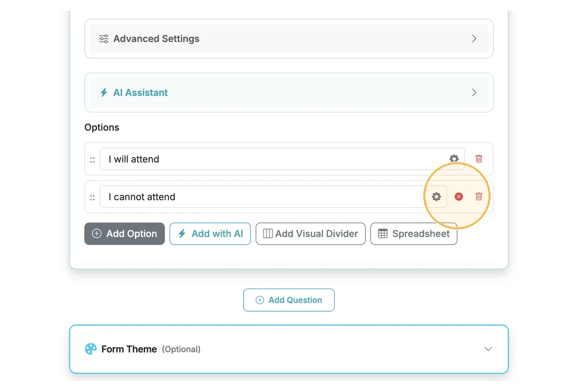Expand Advanced Settings using its right chevron

click(474, 39)
